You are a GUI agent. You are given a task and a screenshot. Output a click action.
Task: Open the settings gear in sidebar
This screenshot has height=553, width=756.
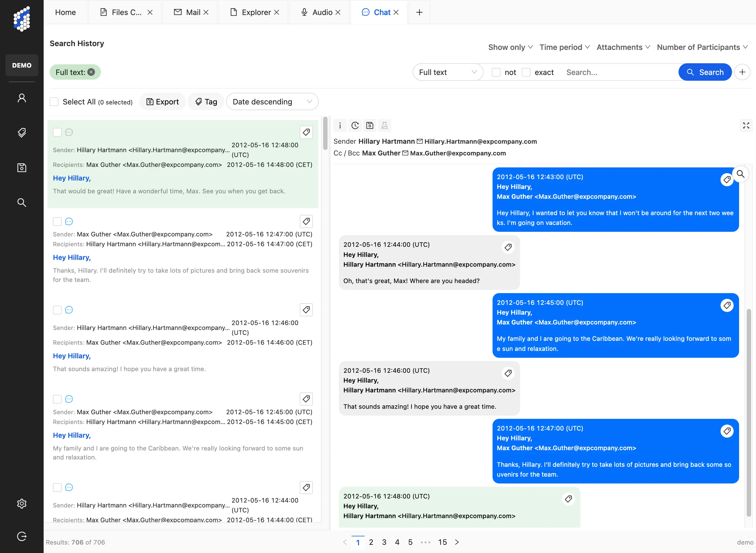22,503
